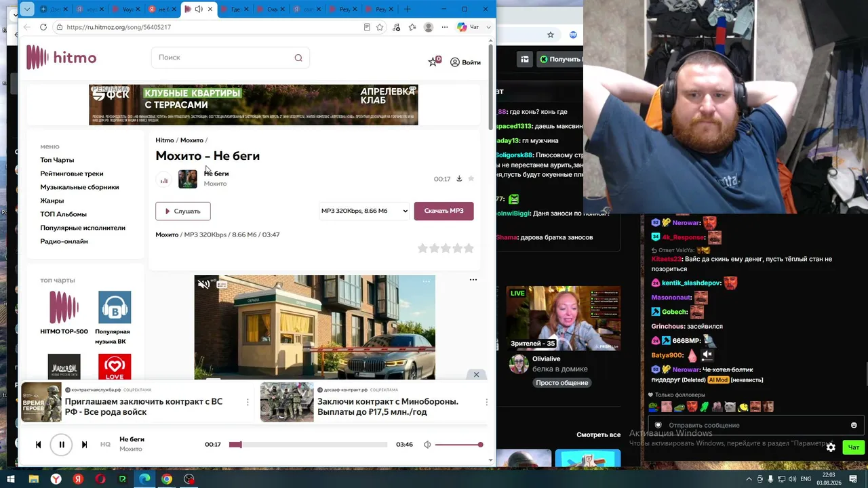Click the green Чат send button
This screenshot has width=868, height=488.
853,447
